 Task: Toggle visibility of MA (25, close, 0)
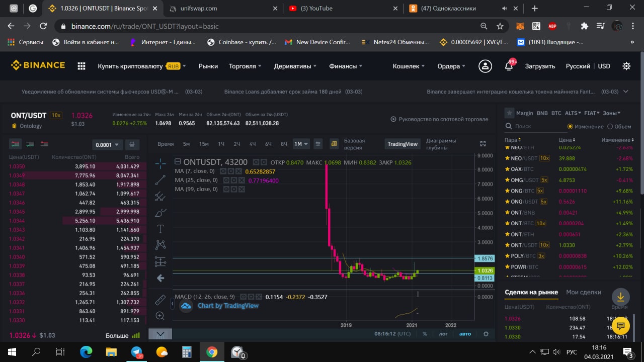pos(226,180)
